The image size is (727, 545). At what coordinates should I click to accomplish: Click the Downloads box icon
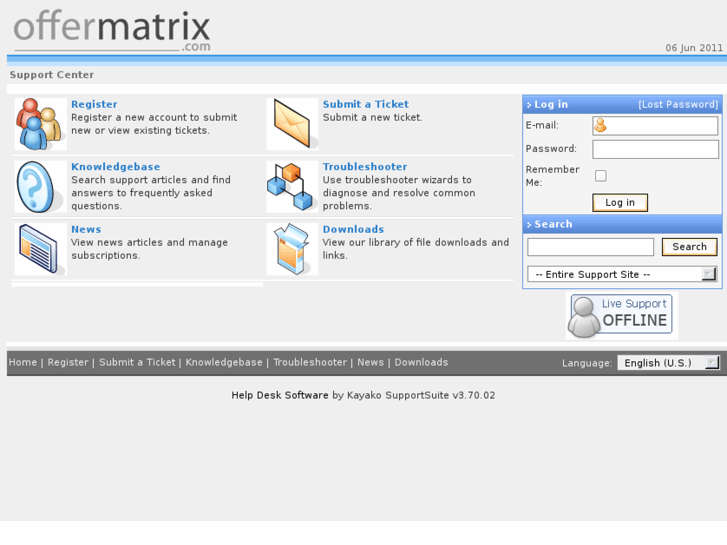292,249
